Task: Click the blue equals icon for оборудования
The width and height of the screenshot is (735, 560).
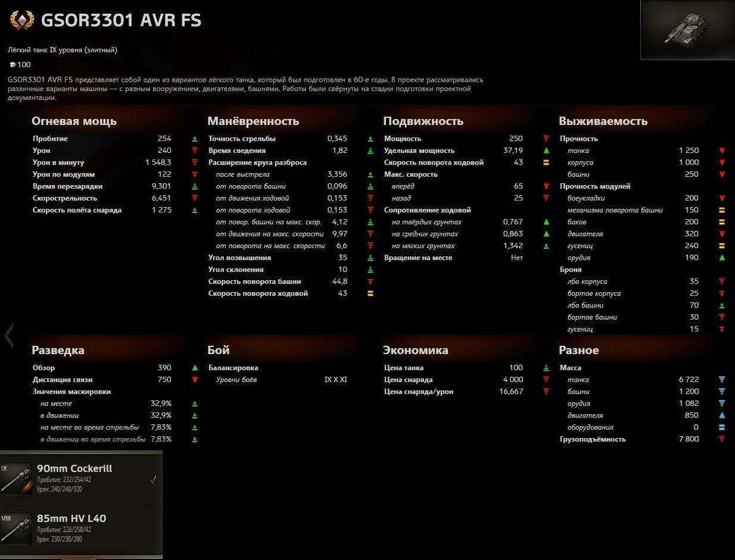Action: click(722, 427)
